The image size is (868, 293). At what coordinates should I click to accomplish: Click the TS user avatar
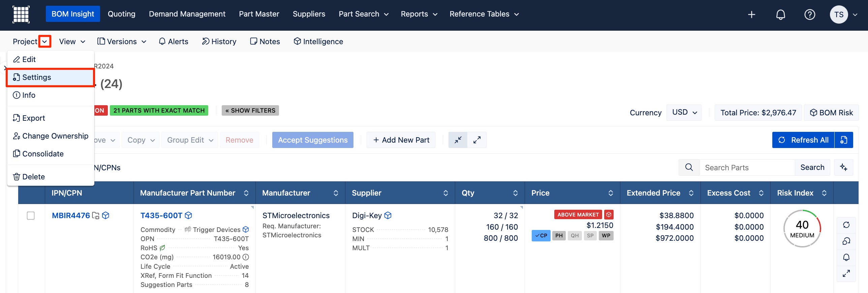(839, 14)
